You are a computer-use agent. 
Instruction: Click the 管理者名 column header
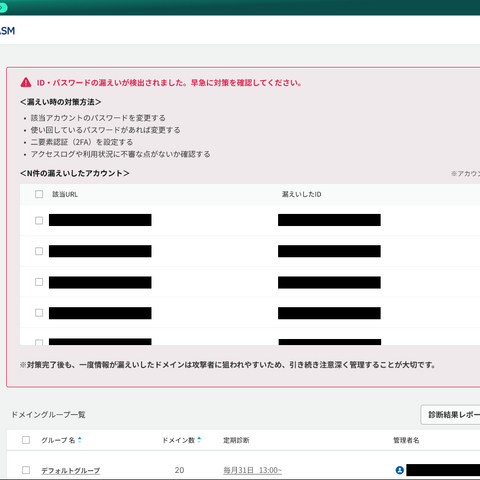tap(406, 440)
